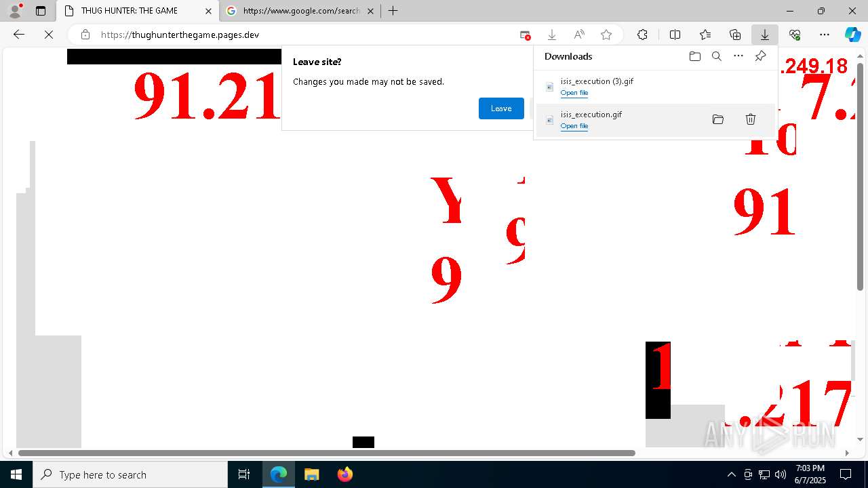Activate Read aloud icon
Image resolution: width=868 pixels, height=488 pixels.
point(579,35)
